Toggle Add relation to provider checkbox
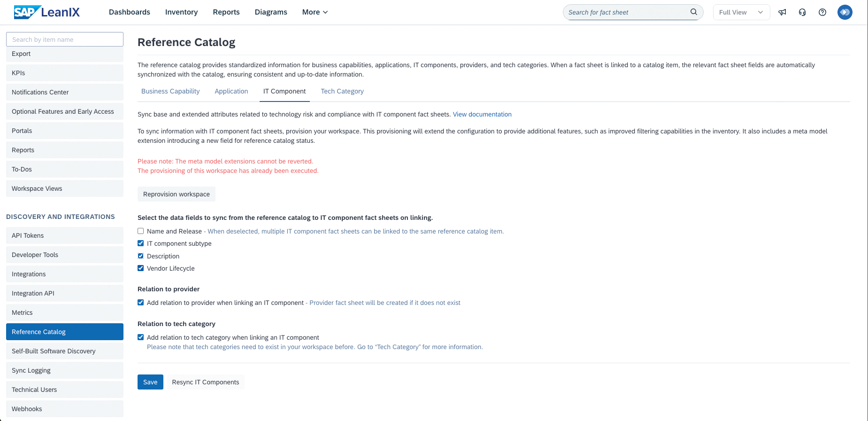Image resolution: width=868 pixels, height=421 pixels. tap(140, 303)
